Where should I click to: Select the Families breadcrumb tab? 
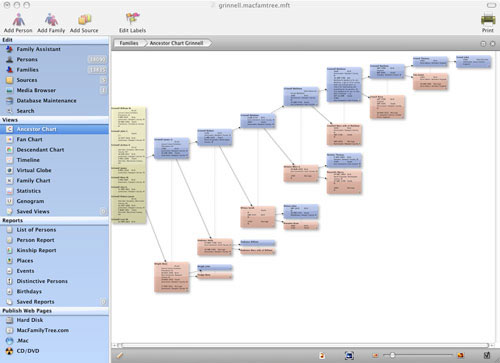point(129,43)
